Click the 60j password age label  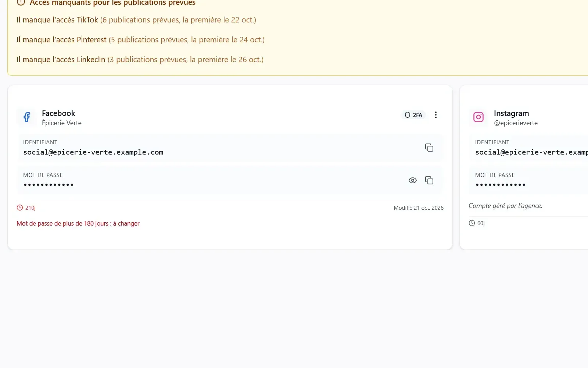[481, 223]
